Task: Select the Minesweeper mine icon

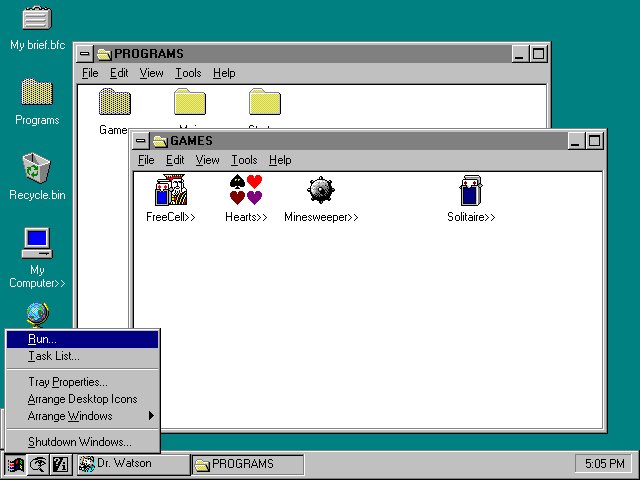Action: (x=321, y=190)
